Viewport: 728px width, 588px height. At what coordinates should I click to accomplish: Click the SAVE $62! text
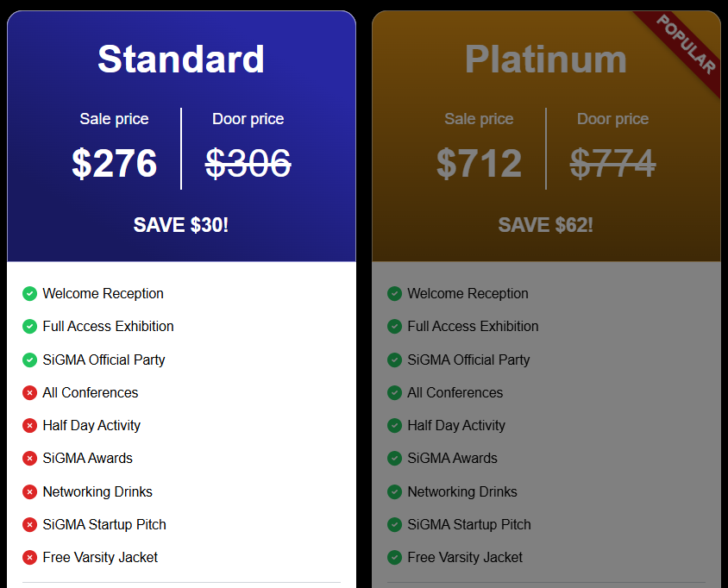[546, 225]
